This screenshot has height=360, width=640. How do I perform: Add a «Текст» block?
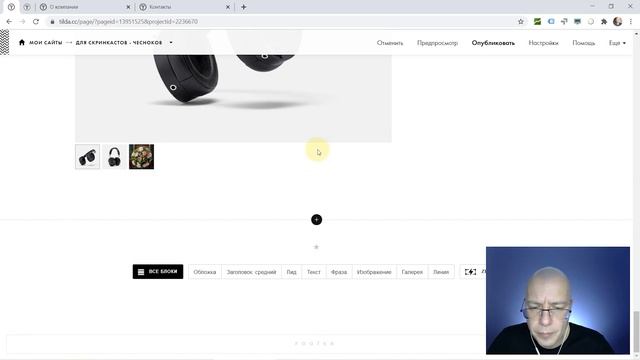(x=313, y=272)
